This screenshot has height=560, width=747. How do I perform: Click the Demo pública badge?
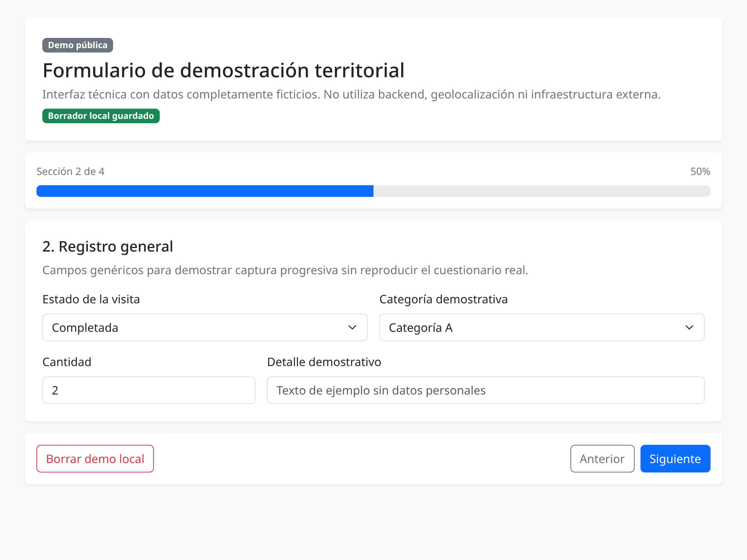click(78, 45)
